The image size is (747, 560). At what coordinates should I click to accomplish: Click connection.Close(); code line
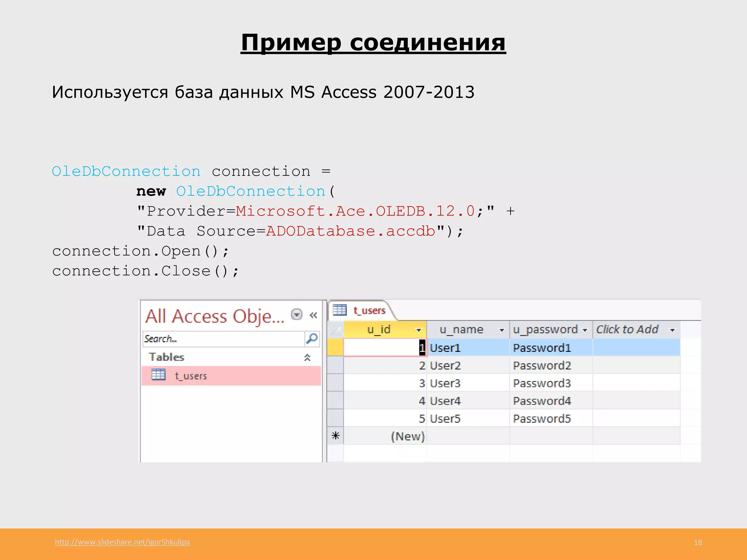[146, 271]
